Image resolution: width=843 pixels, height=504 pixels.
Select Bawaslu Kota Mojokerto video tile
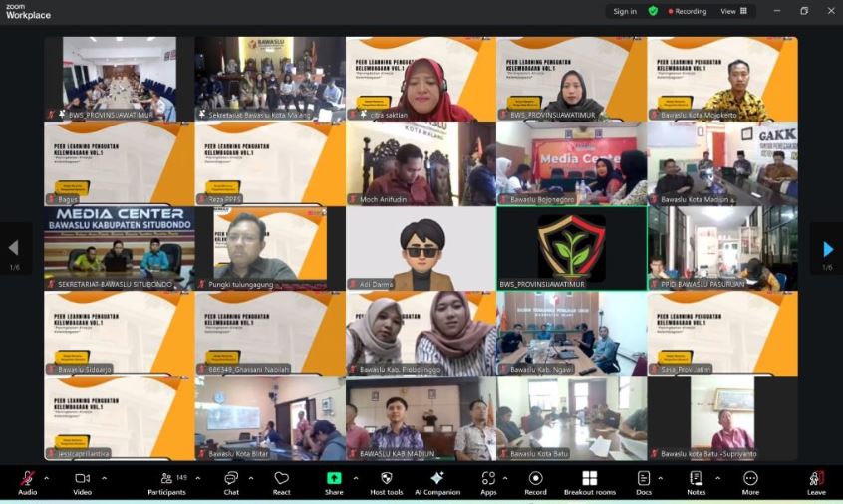722,79
